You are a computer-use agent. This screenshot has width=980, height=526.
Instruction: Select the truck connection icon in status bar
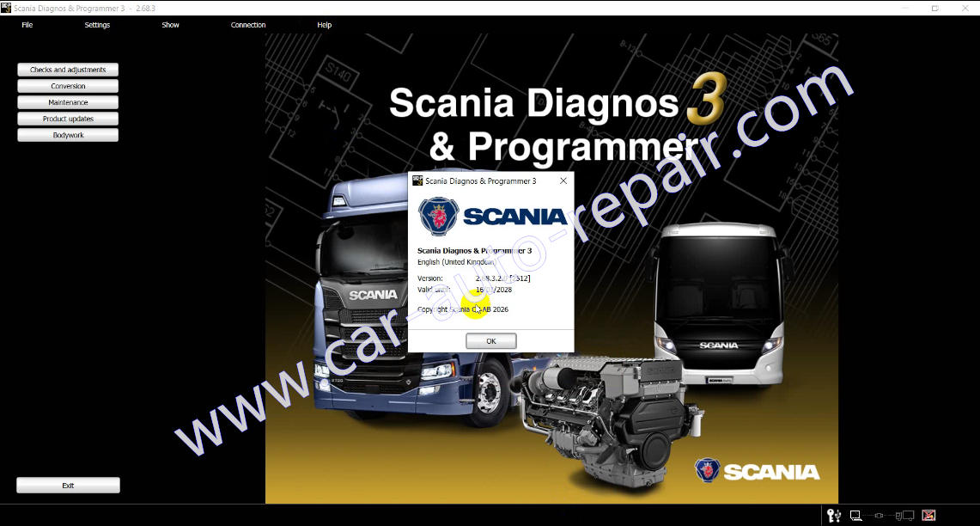(x=905, y=515)
